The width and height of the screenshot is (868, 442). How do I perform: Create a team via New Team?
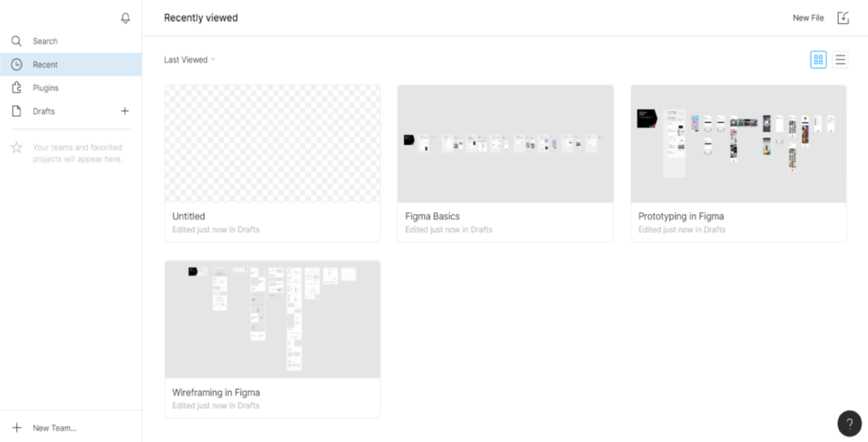54,428
